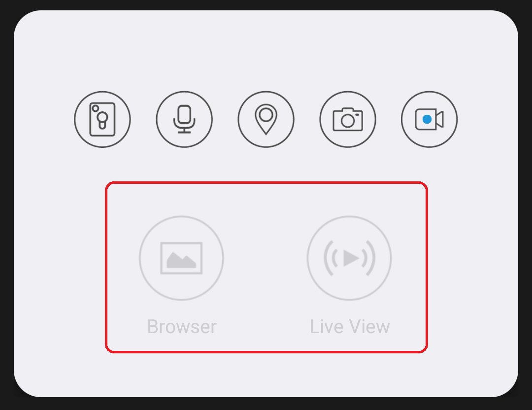The height and width of the screenshot is (410, 532).
Task: Select the blue dot on the video icon
Action: tap(427, 119)
